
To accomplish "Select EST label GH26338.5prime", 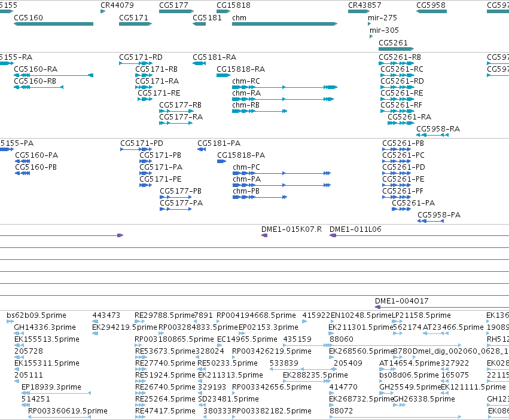I will pyautogui.click(x=424, y=399).
